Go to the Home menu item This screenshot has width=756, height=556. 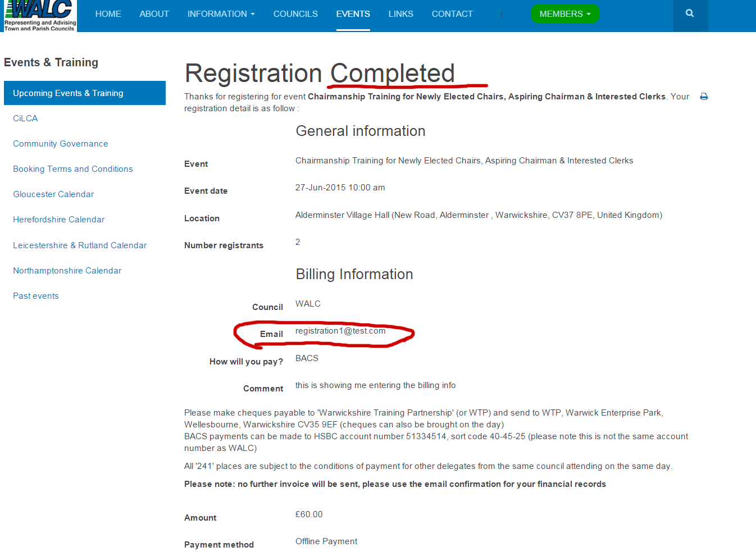point(108,14)
